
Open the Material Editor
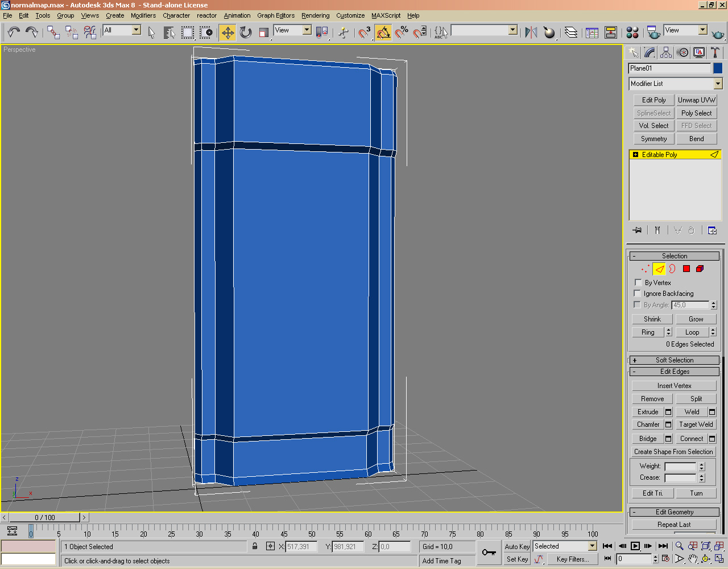632,32
